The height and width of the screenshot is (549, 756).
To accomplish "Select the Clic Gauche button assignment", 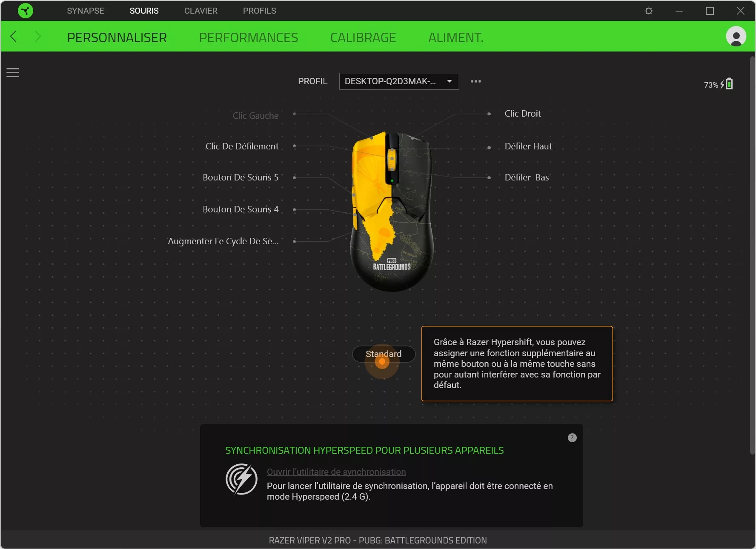I will (x=255, y=115).
